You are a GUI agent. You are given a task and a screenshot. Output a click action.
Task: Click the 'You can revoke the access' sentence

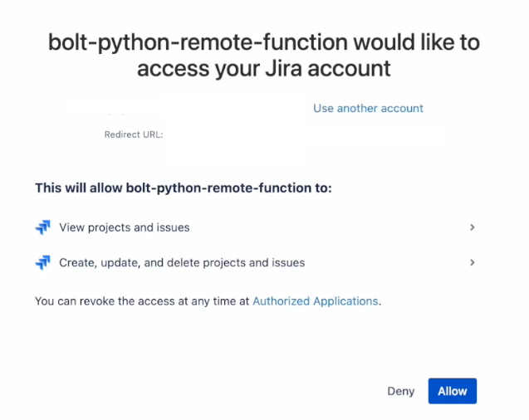click(x=141, y=301)
